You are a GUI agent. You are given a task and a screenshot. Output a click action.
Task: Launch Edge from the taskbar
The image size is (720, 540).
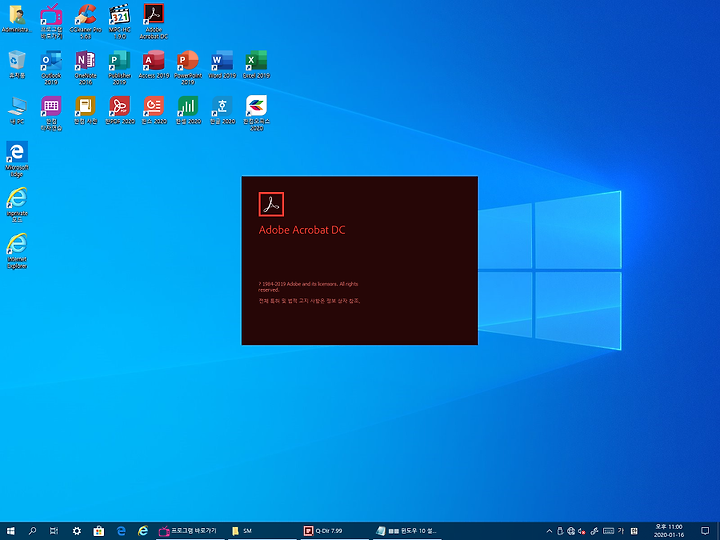[121, 531]
